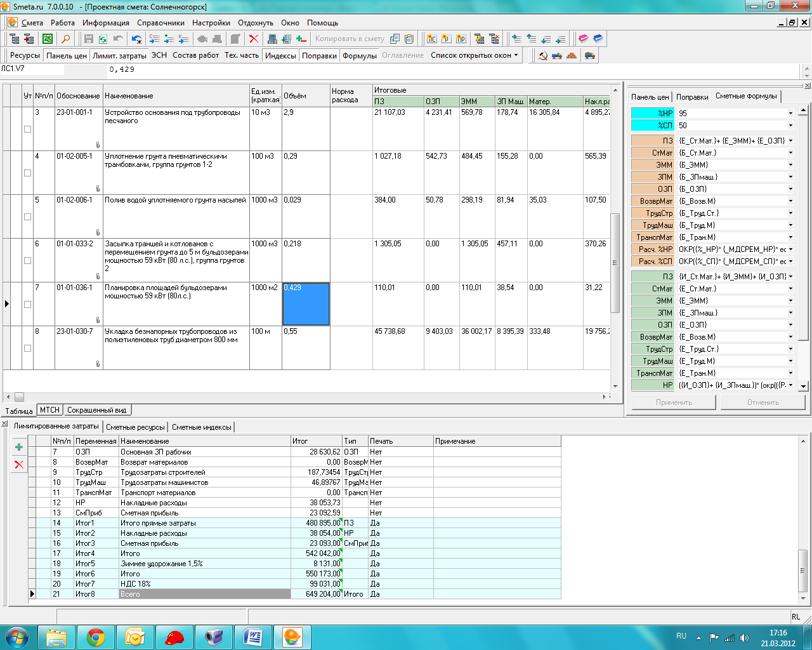
Task: Click the green plus red minus icon
Action: coord(301,39)
